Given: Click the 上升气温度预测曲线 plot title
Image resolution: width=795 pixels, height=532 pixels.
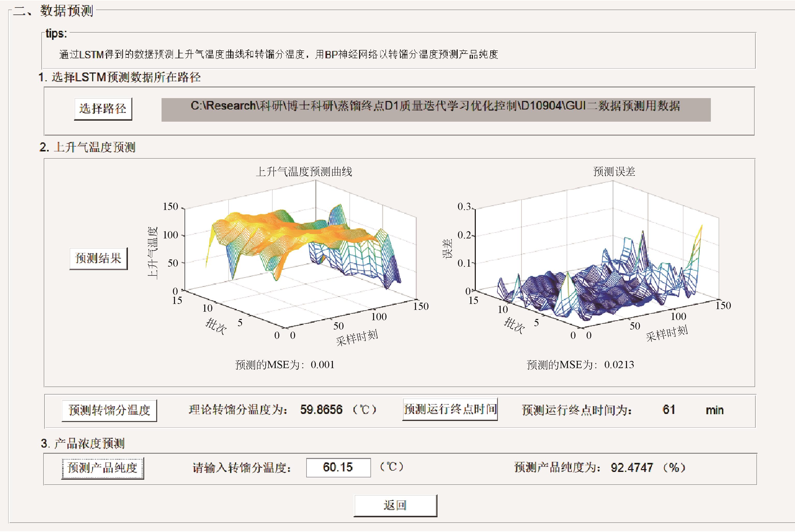Looking at the screenshot, I should coord(304,172).
